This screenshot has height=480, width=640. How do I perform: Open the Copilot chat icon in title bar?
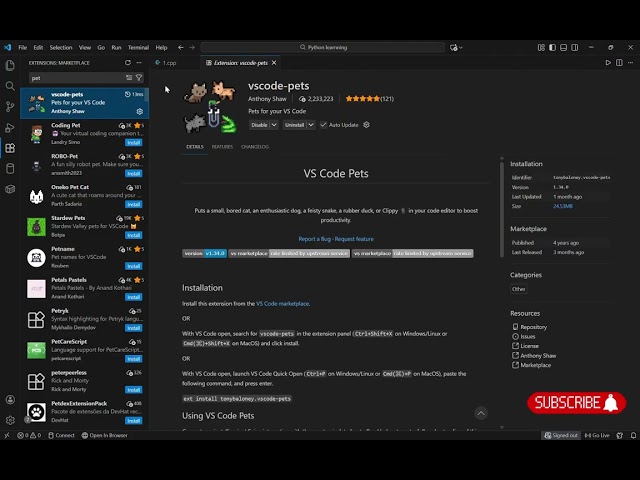pyautogui.click(x=453, y=47)
